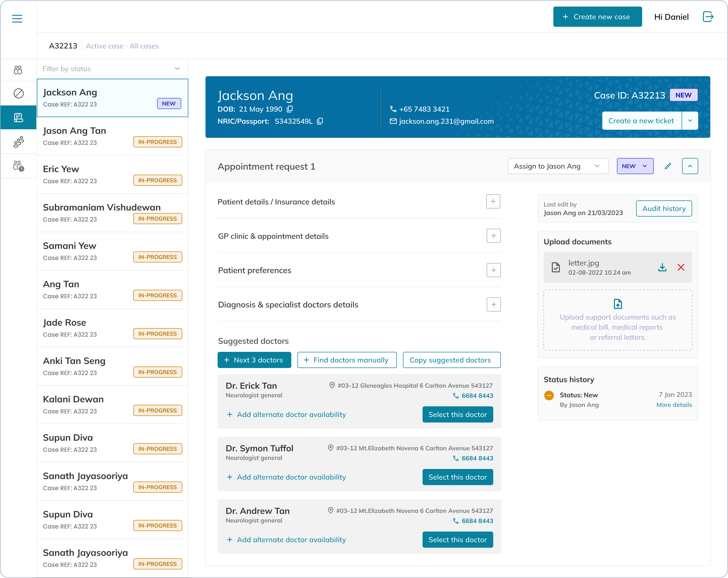This screenshot has width=728, height=578.
Task: Open the people-with-clock sidebar icon
Action: [18, 166]
